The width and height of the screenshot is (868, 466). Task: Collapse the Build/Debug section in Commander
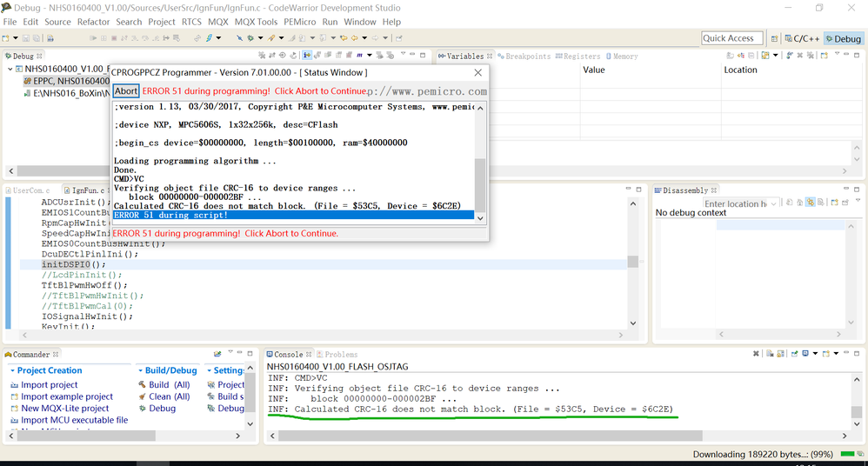(140, 370)
